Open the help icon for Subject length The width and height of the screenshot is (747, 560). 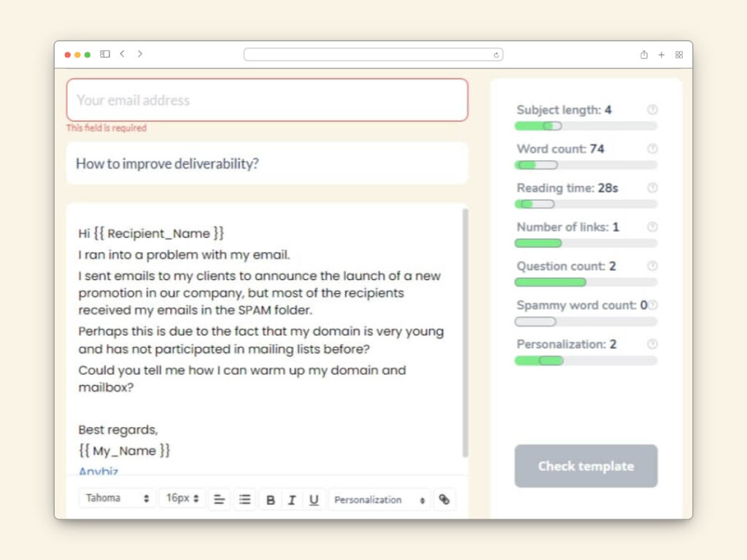point(652,109)
